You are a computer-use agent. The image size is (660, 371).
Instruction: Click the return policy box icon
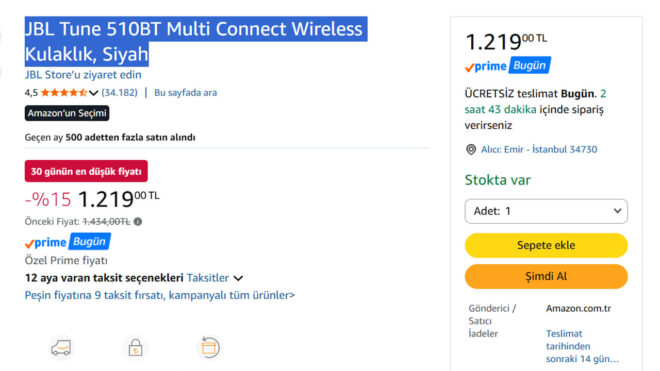pyautogui.click(x=209, y=347)
